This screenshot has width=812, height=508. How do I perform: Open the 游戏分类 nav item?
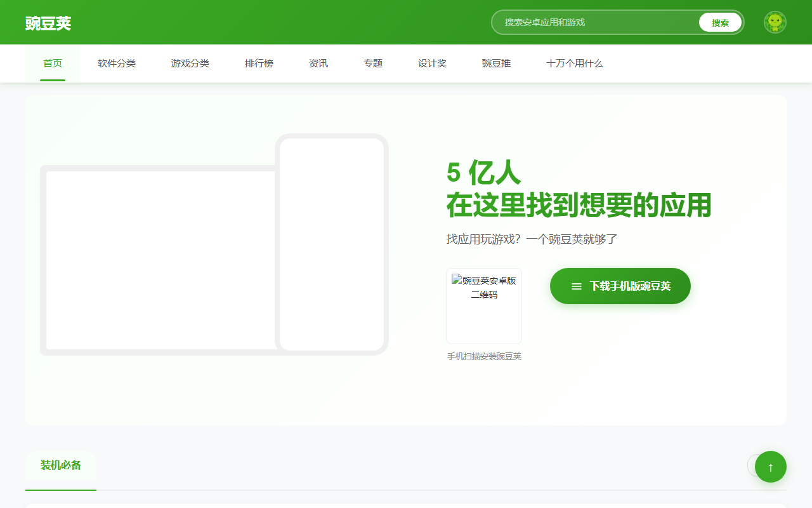coord(190,63)
